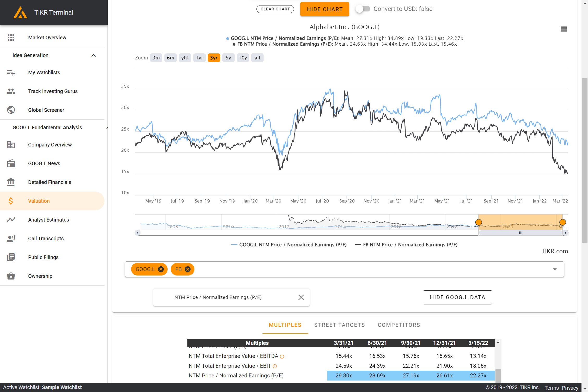588x392 pixels.
Task: Open My Watchlists page
Action: click(x=44, y=72)
